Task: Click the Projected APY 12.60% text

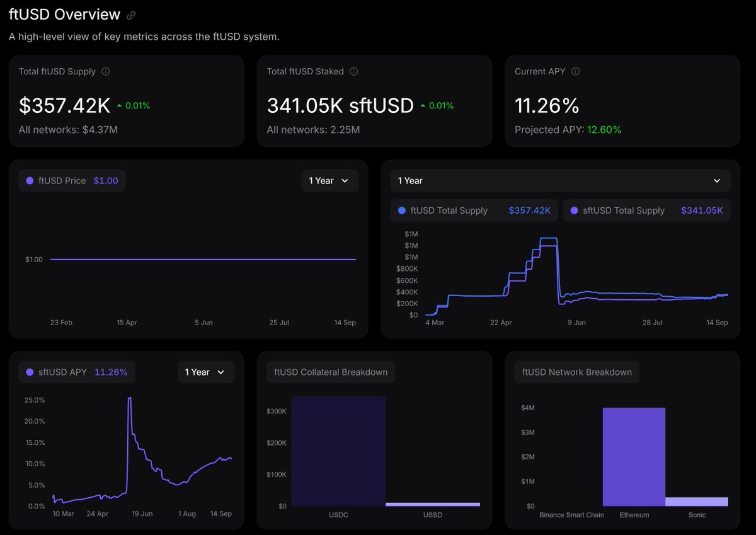Action: [568, 130]
